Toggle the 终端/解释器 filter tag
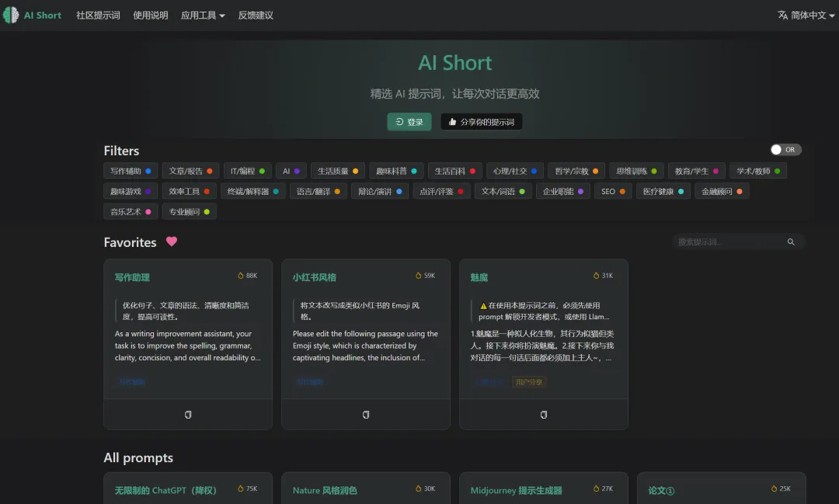Screen dimensions: 839x504 pos(253,192)
